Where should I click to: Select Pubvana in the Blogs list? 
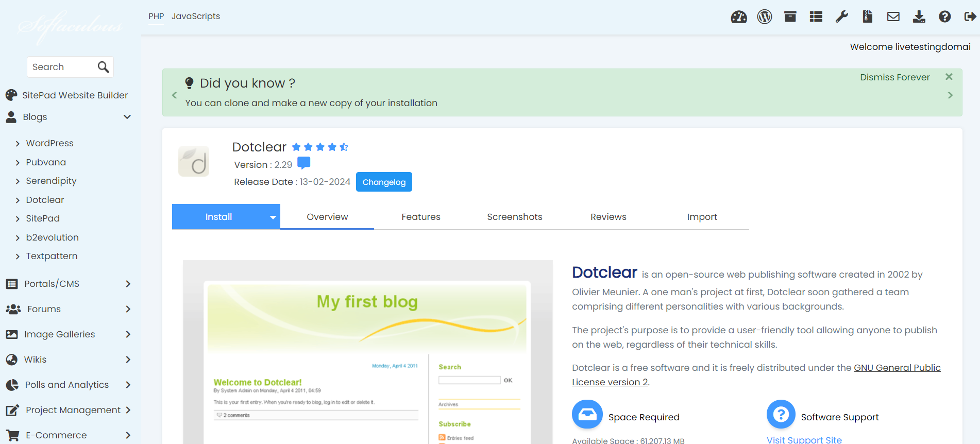click(x=46, y=162)
